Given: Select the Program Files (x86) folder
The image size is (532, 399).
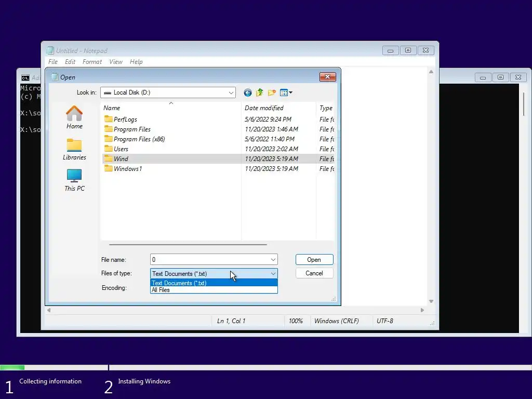Looking at the screenshot, I should [139, 139].
